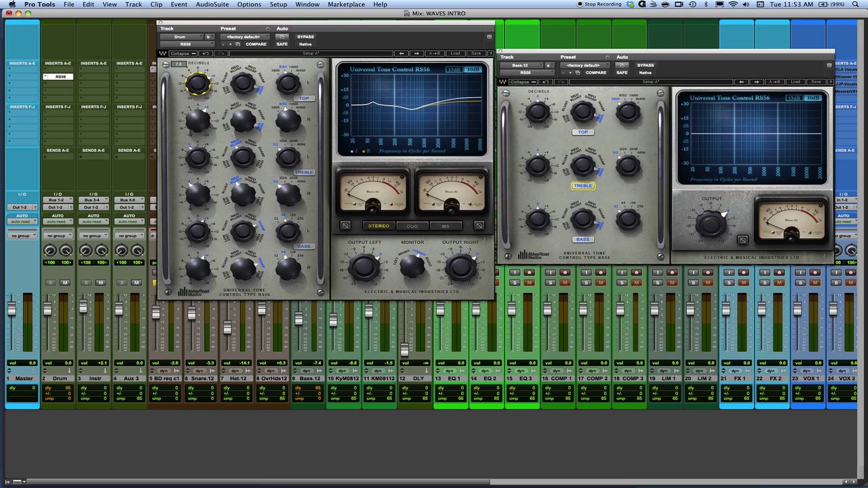Click COMPARE in the Drum plugin window

[x=256, y=44]
